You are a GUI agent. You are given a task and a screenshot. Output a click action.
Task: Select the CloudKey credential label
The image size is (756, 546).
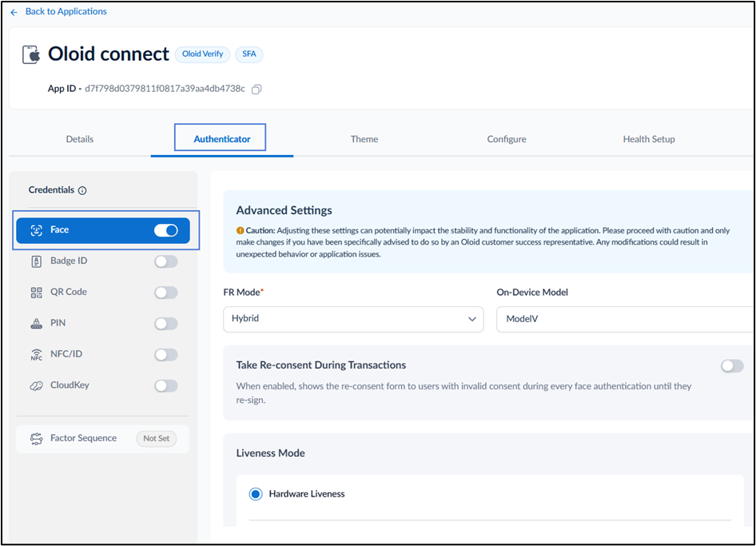coord(70,385)
